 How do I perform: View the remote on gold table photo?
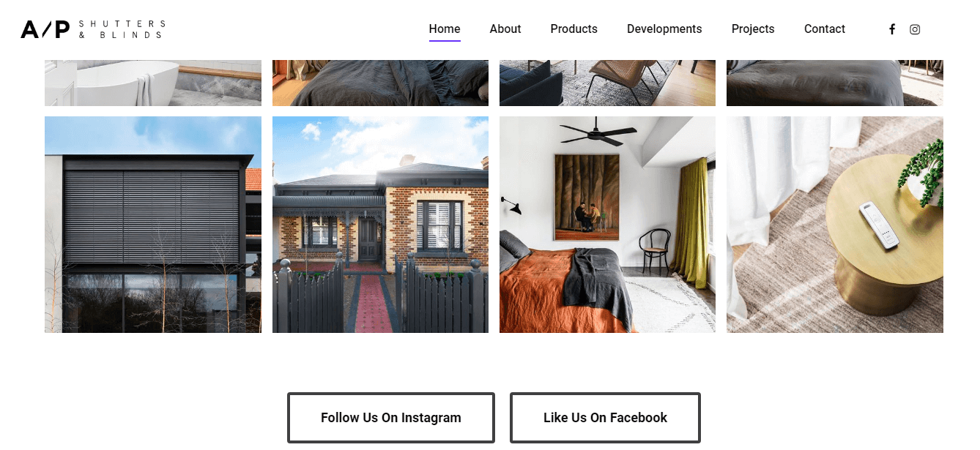coord(835,225)
